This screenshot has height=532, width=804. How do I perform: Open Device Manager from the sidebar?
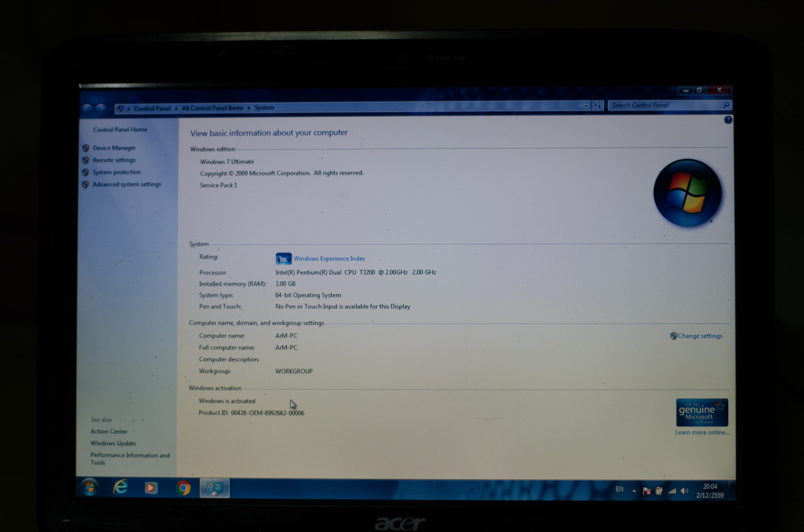click(114, 148)
